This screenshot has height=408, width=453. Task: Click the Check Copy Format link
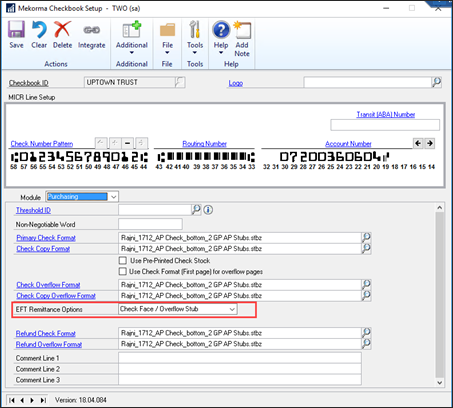(x=43, y=249)
